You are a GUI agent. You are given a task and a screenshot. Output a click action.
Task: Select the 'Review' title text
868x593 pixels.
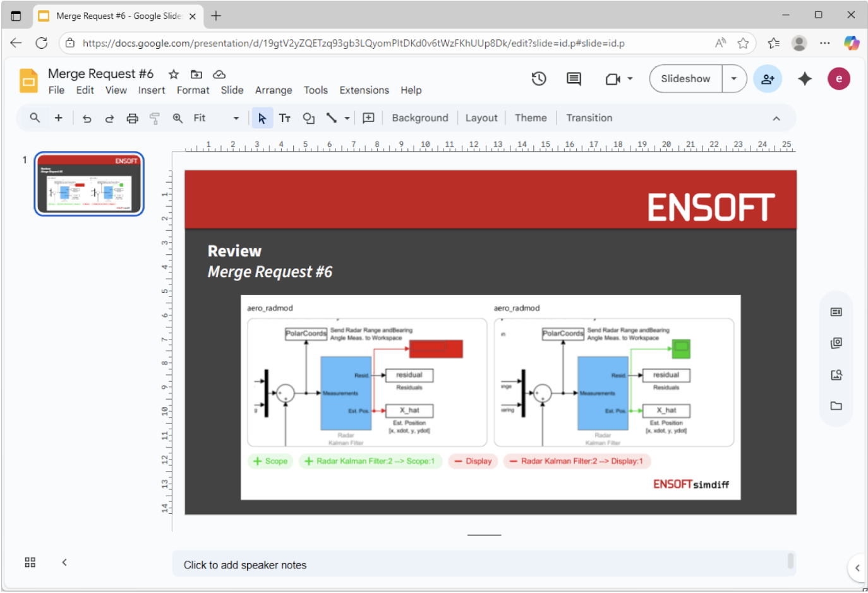point(234,252)
